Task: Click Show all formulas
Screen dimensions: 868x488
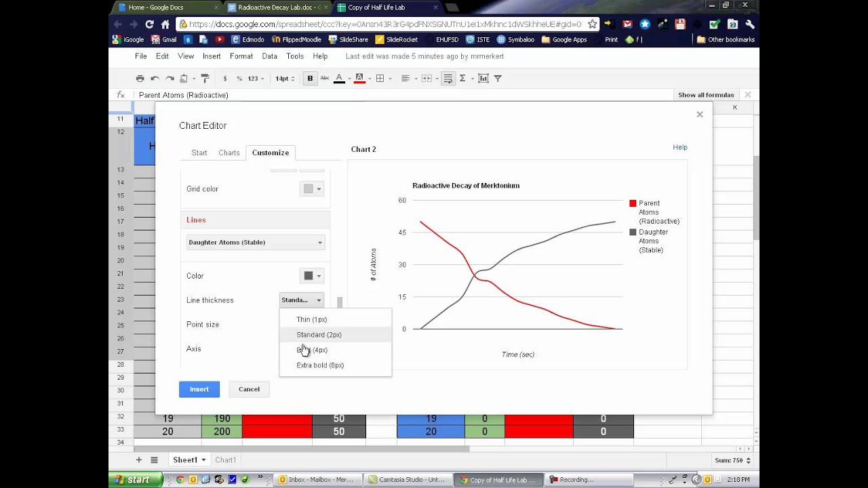Action: 706,95
